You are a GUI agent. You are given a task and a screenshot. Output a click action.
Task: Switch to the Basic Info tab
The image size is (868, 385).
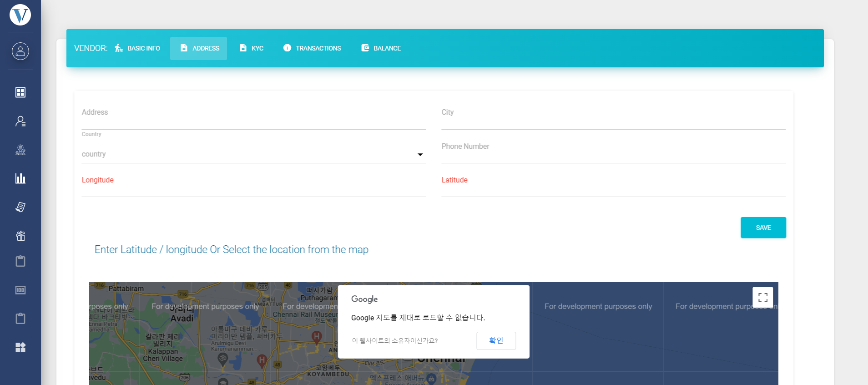tap(137, 48)
